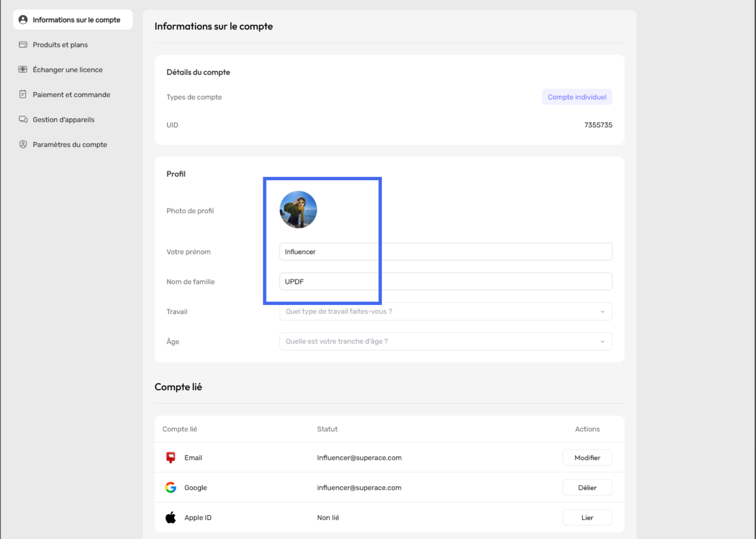Expand the Travail dropdown
Image resolution: width=756 pixels, height=539 pixels.
point(446,311)
